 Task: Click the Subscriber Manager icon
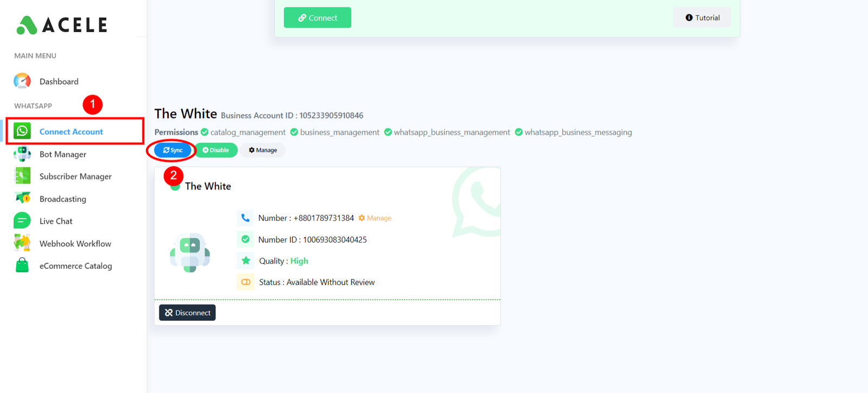[x=22, y=176]
